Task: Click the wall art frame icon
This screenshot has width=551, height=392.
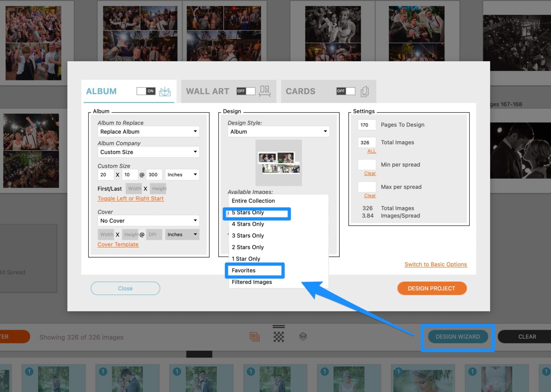Action: [265, 91]
